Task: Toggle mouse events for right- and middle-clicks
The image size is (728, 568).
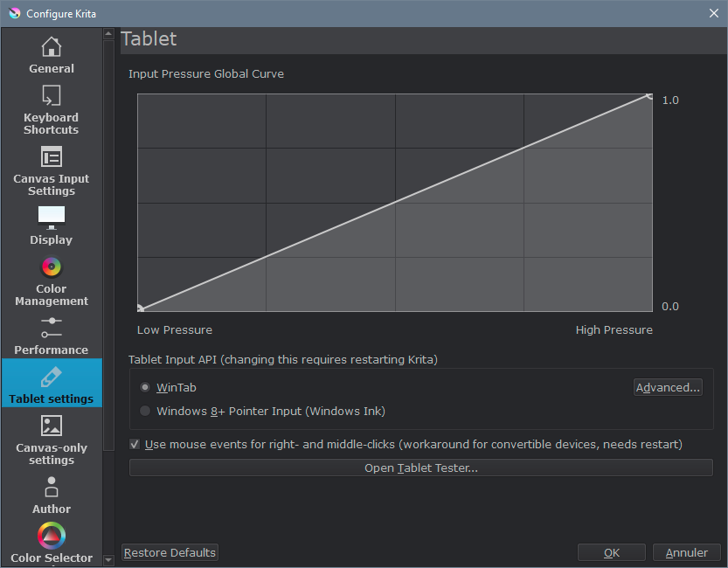Action: (x=135, y=444)
